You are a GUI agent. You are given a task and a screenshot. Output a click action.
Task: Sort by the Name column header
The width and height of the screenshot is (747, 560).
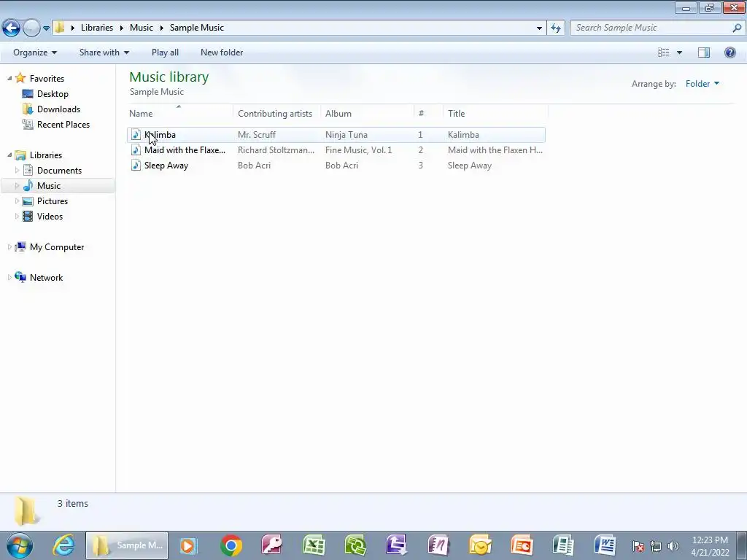tap(181, 113)
